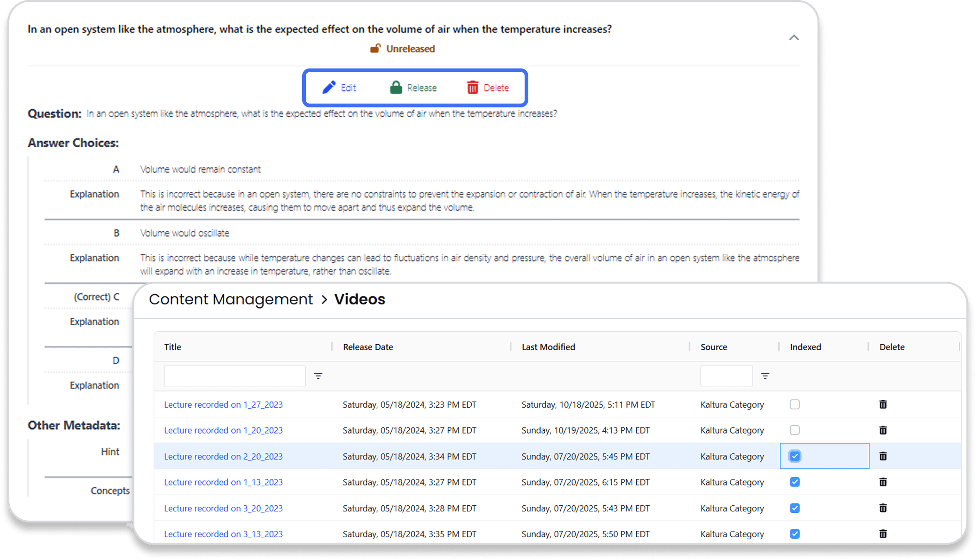The image size is (976, 560).
Task: Delete the Lecture recorded on 1_20_2023 video
Action: pyautogui.click(x=883, y=430)
